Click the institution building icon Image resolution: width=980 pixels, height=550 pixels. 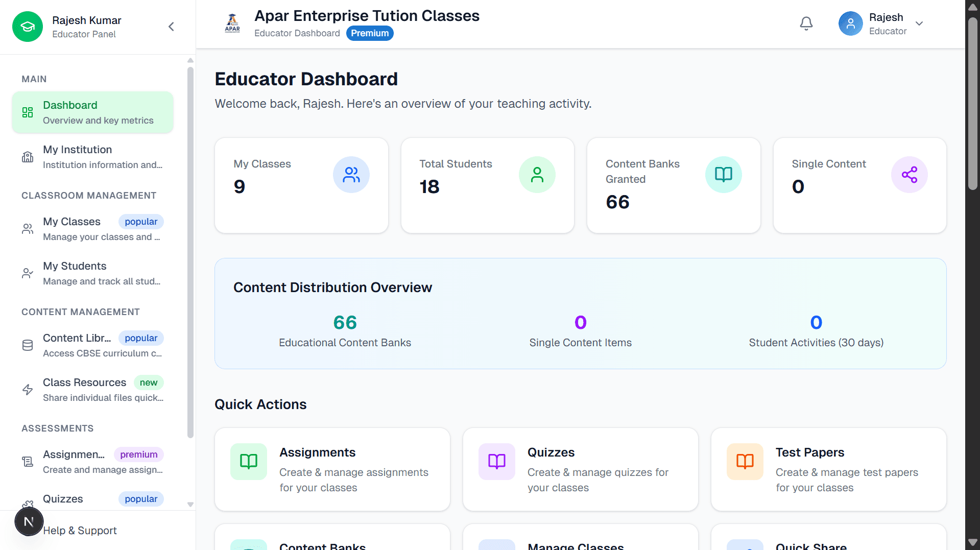(28, 157)
